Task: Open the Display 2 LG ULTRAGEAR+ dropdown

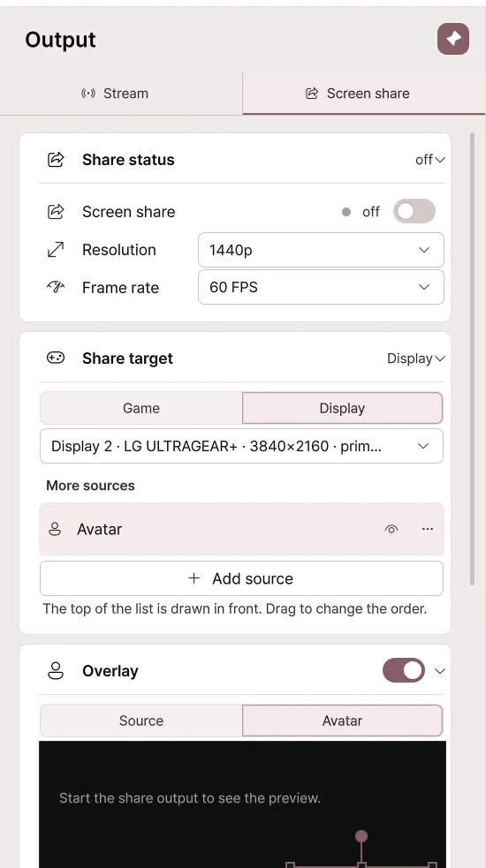Action: pyautogui.click(x=241, y=446)
